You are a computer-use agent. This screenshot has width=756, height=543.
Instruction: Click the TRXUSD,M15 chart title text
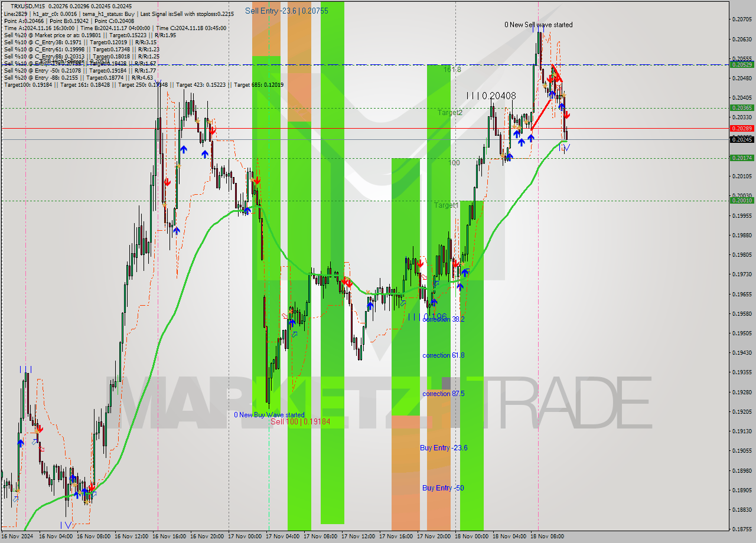(x=27, y=6)
